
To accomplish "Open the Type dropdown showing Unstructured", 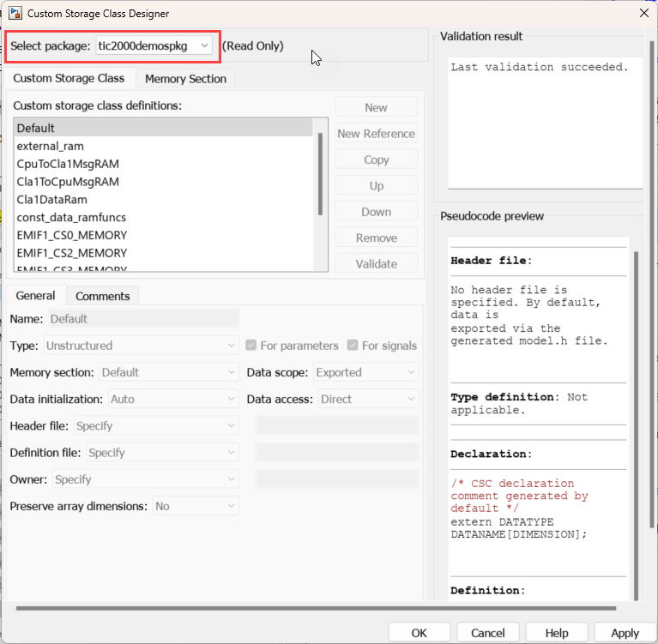I will click(142, 346).
